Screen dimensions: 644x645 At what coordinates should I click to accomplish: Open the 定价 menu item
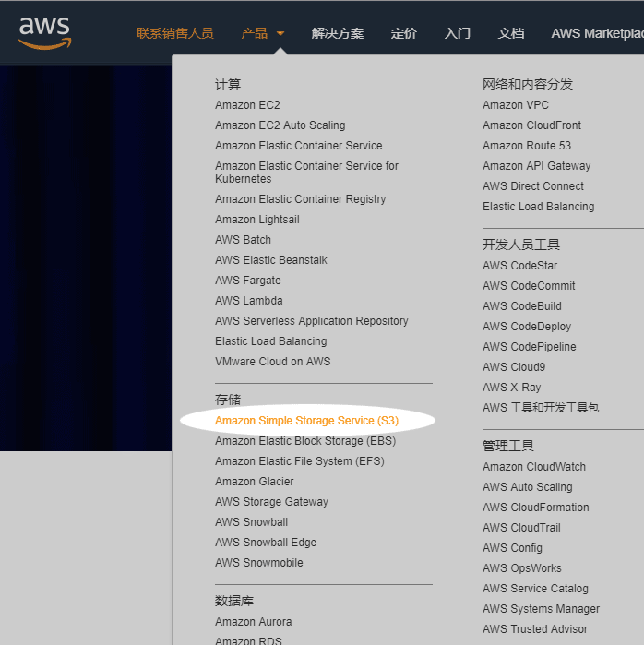(x=403, y=33)
